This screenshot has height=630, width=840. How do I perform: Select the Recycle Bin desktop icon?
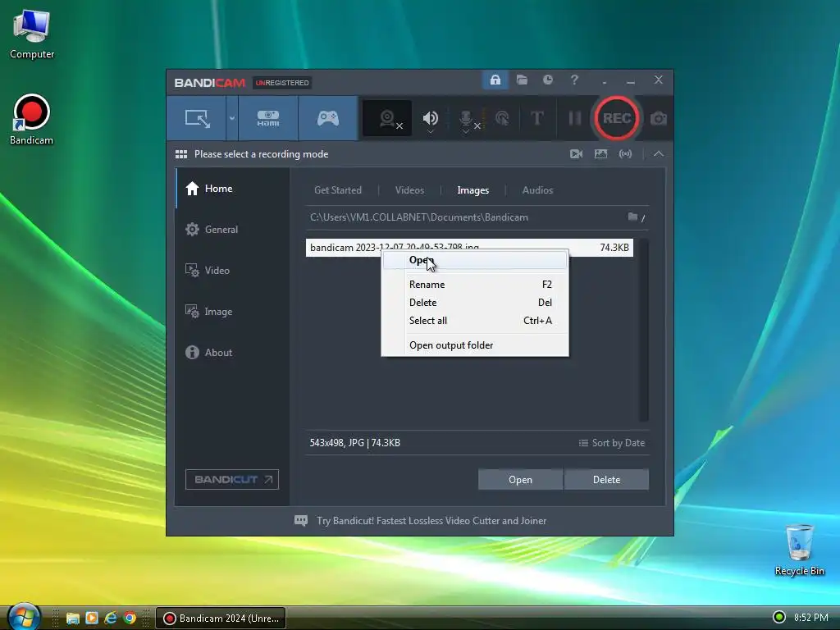[x=799, y=550]
